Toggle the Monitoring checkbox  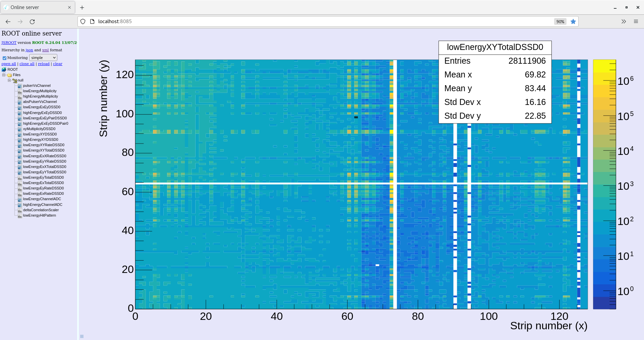coord(4,58)
